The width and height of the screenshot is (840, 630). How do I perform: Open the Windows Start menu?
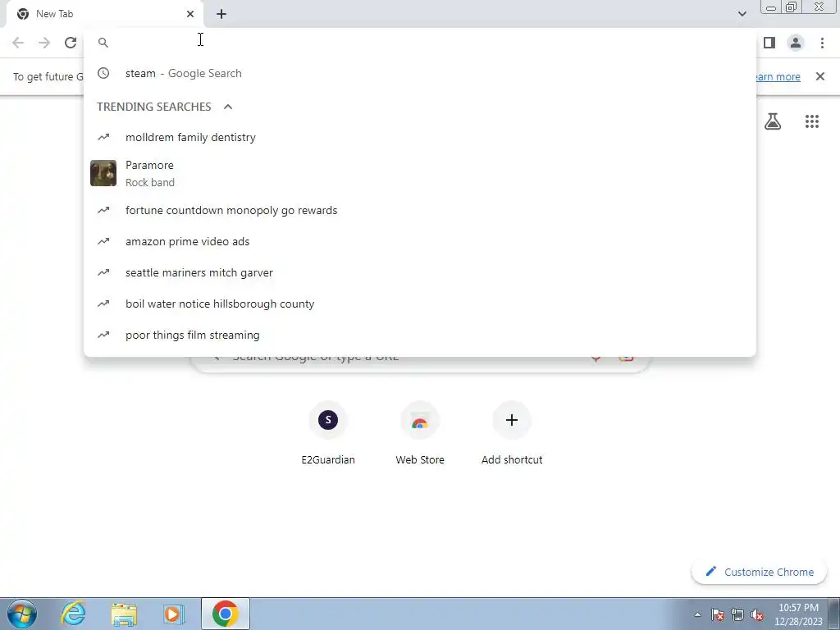tap(22, 614)
